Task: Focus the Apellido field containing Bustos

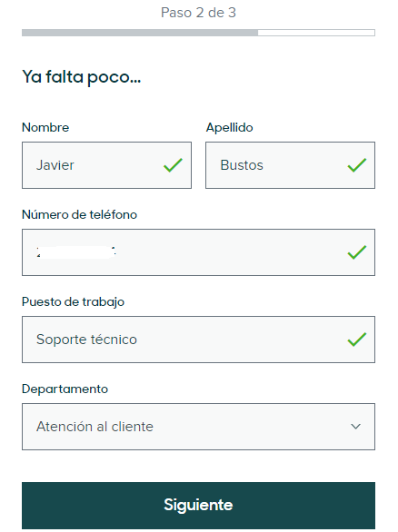Action: coord(291,165)
